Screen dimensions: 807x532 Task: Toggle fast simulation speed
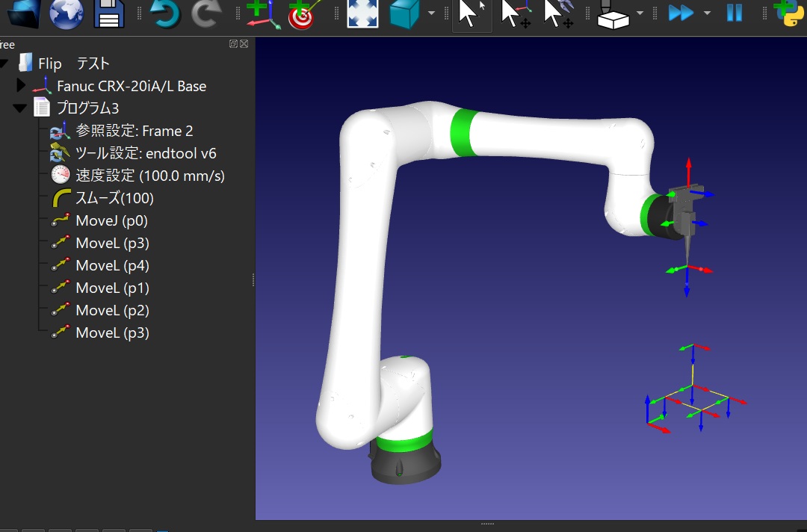pyautogui.click(x=681, y=13)
